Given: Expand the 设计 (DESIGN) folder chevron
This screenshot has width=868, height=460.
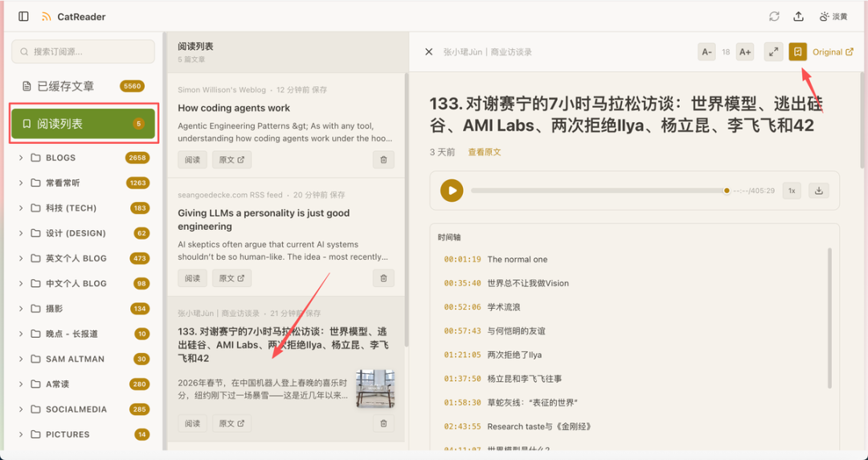Looking at the screenshot, I should pos(21,233).
